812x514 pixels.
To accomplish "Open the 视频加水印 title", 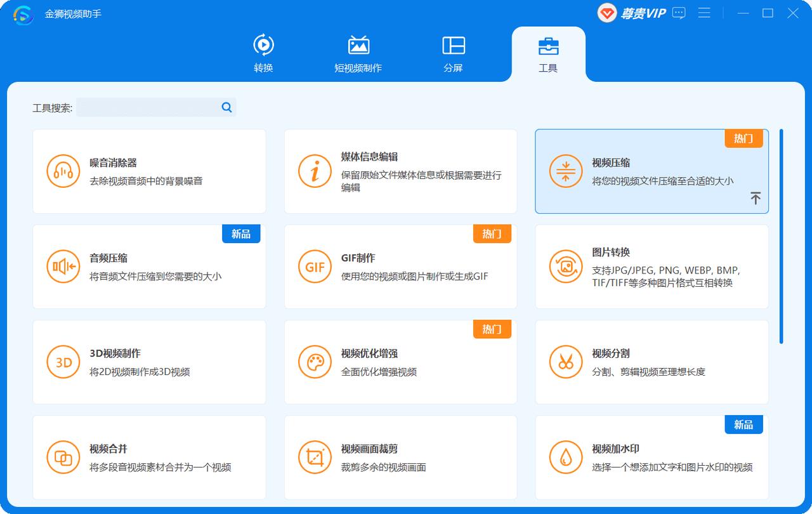I will point(615,449).
